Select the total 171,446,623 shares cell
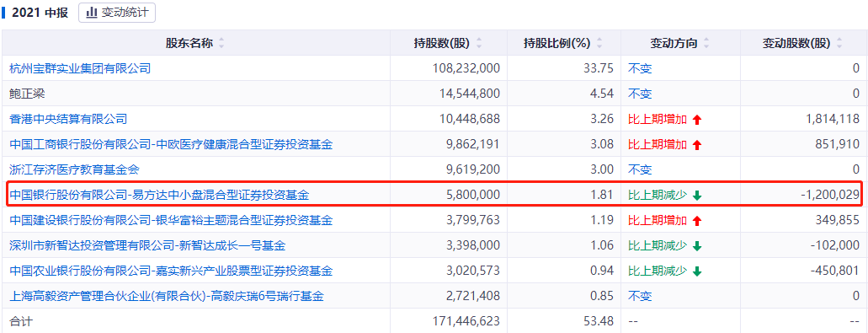 pos(466,321)
